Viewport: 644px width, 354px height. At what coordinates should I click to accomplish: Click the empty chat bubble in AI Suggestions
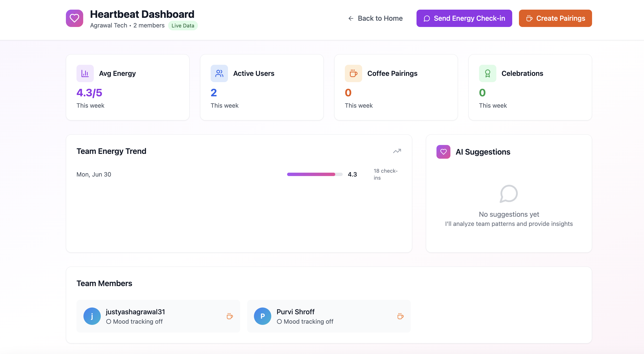tap(509, 194)
